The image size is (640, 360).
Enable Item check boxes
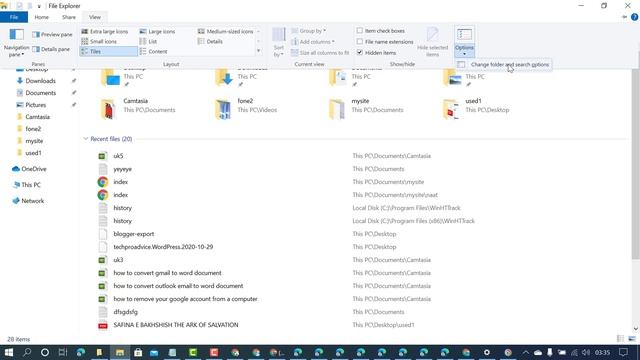360,31
